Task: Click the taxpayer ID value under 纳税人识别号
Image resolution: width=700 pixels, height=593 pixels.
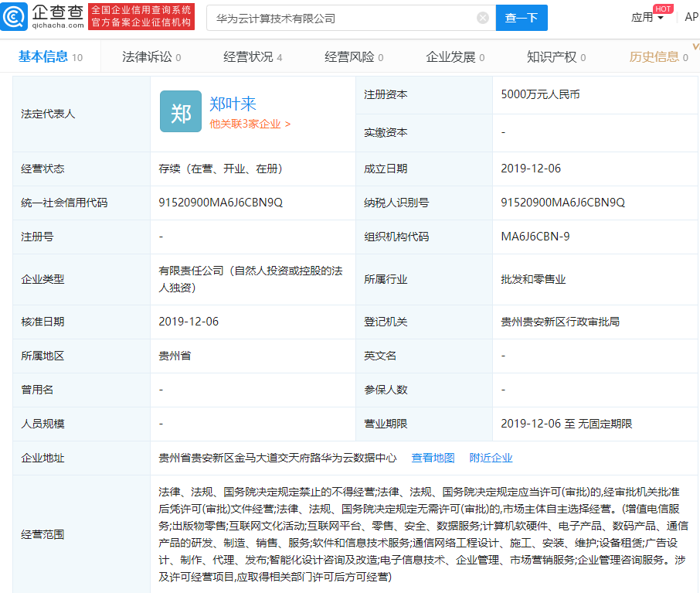Action: point(563,203)
